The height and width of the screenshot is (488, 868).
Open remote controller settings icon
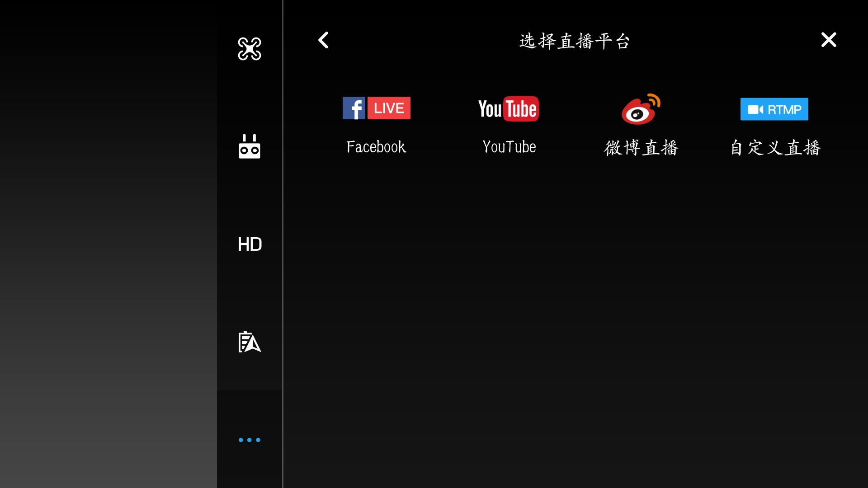pos(250,146)
